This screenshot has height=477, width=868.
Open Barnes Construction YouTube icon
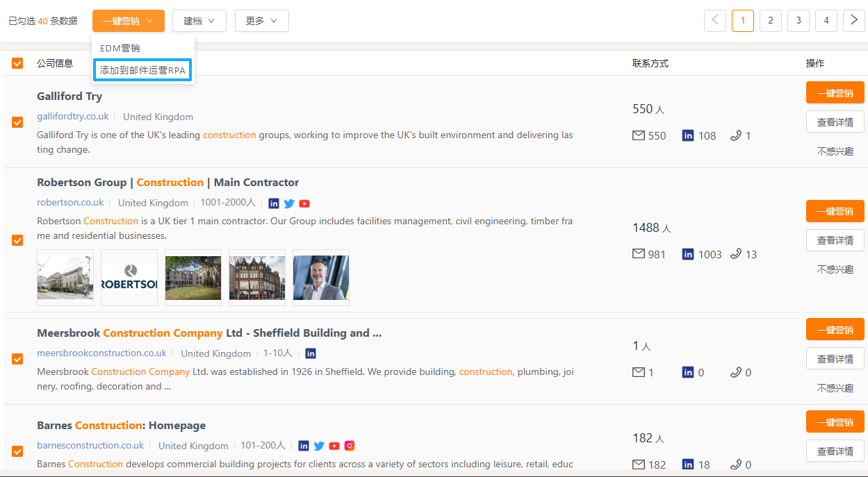tap(334, 446)
